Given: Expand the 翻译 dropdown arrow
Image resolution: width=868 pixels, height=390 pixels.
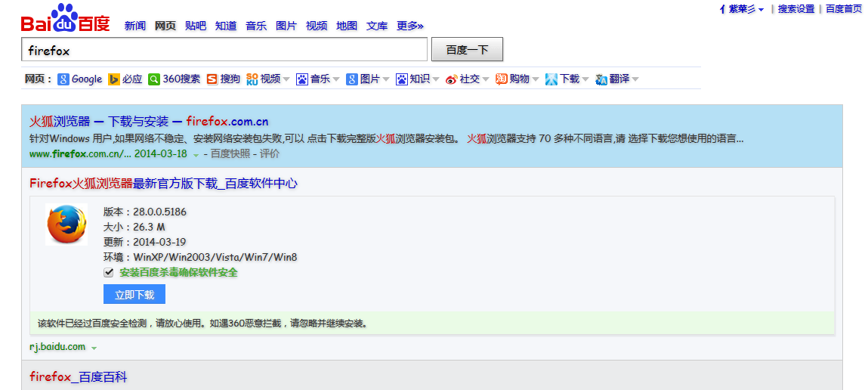Looking at the screenshot, I should point(635,80).
